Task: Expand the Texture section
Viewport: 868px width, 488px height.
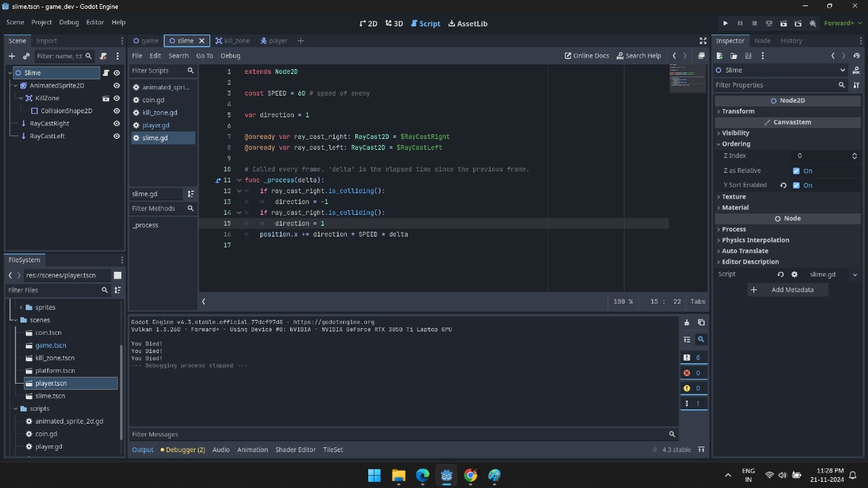Action: coord(787,197)
